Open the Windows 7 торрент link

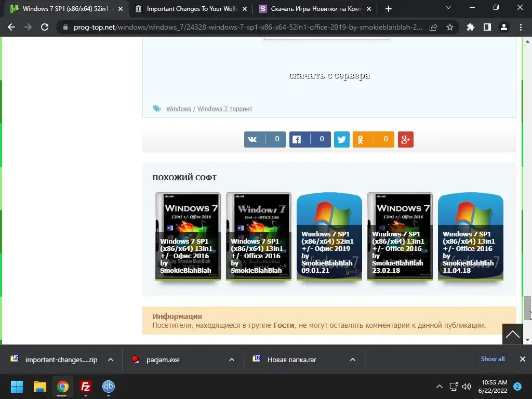pos(224,109)
